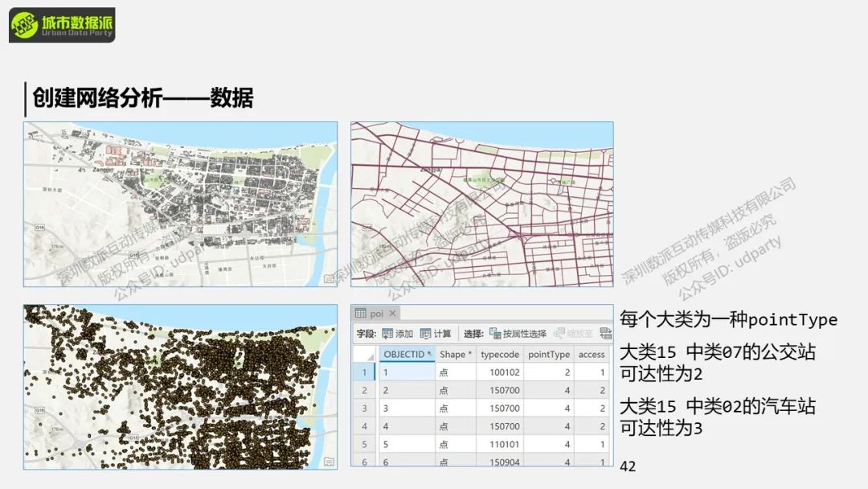The image size is (868, 489).
Task: Click typecode 150700 in row 3
Action: (x=500, y=408)
